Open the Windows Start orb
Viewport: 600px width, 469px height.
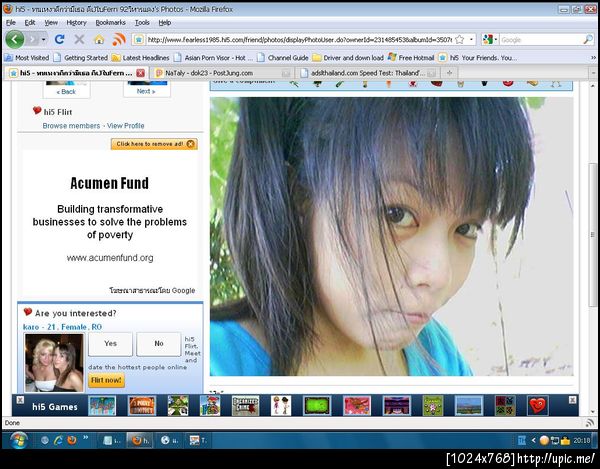point(18,440)
